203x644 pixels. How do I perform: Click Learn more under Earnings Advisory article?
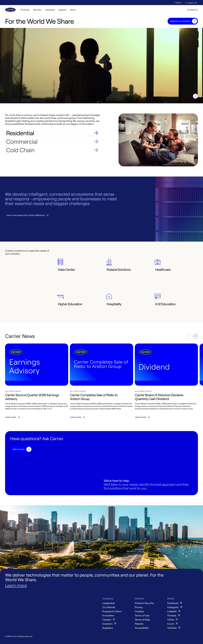coord(12,417)
